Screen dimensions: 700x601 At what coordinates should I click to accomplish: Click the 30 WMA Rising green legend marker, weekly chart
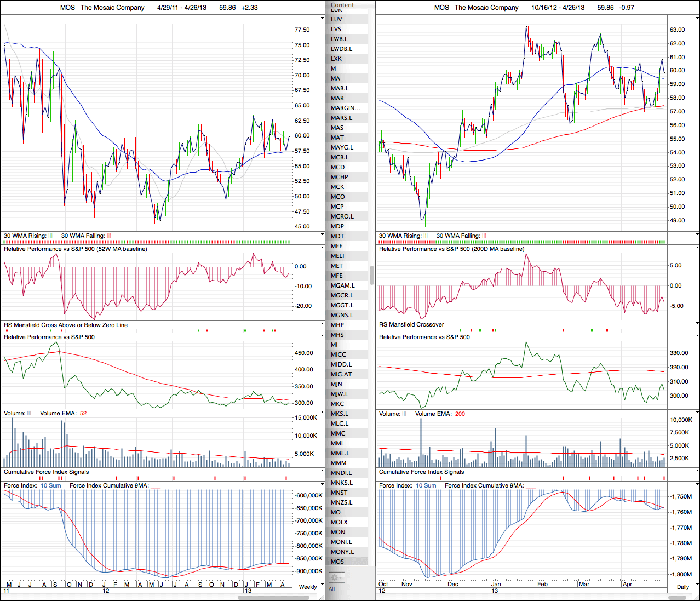click(x=50, y=236)
